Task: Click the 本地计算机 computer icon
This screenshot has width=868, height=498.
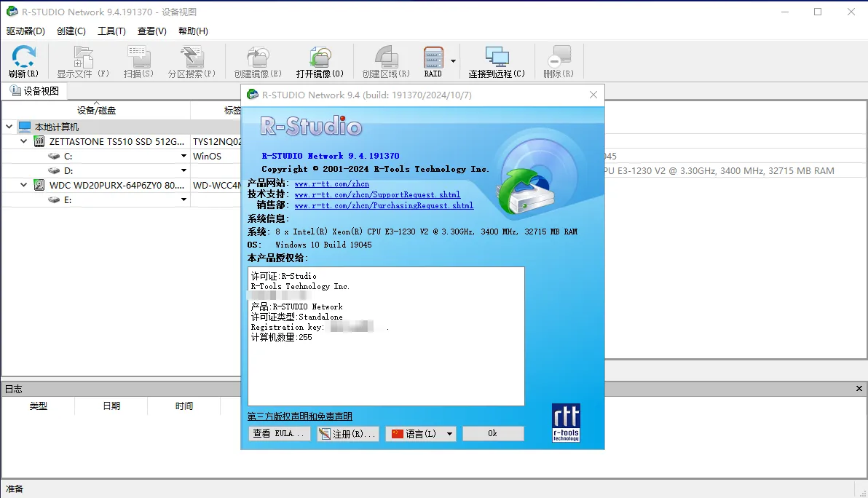Action: [x=25, y=127]
